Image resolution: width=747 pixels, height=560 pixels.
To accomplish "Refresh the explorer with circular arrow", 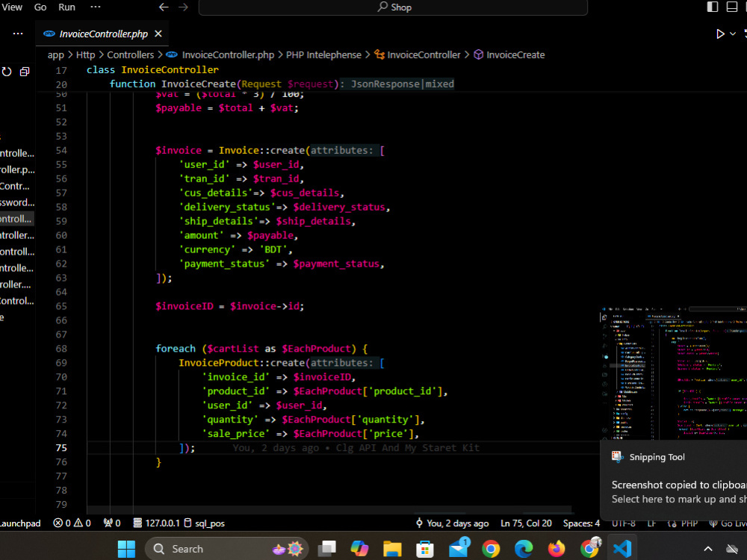I will (x=7, y=72).
